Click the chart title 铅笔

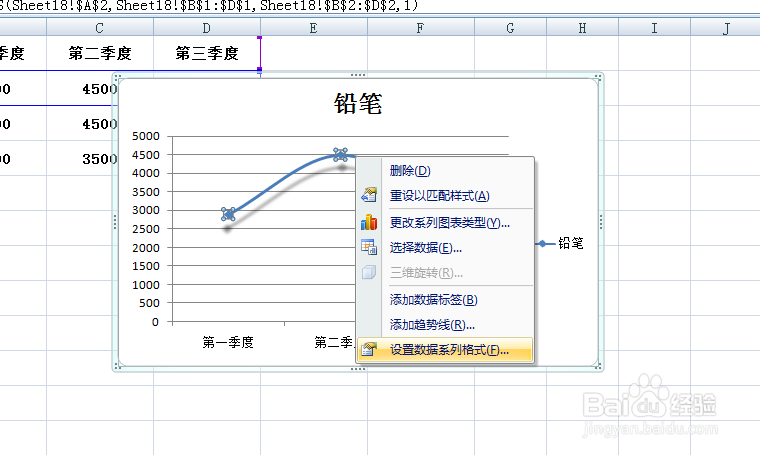358,103
